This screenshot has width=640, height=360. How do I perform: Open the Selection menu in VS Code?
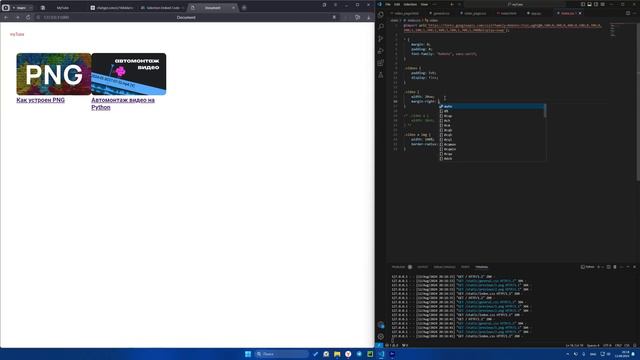410,4
